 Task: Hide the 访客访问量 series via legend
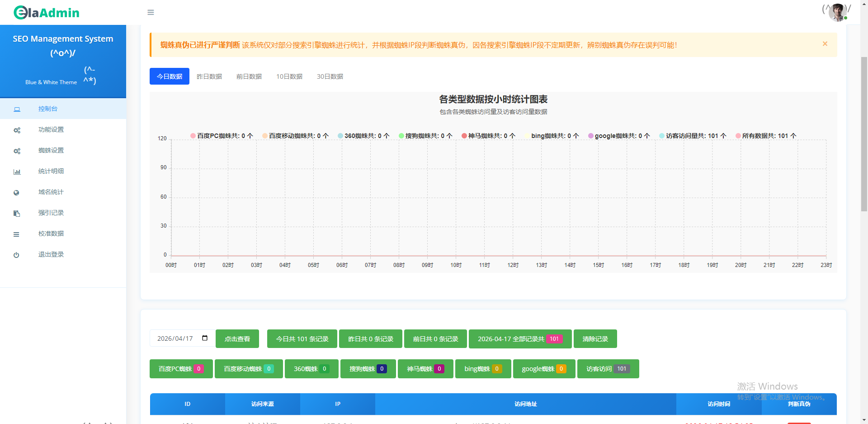click(692, 136)
